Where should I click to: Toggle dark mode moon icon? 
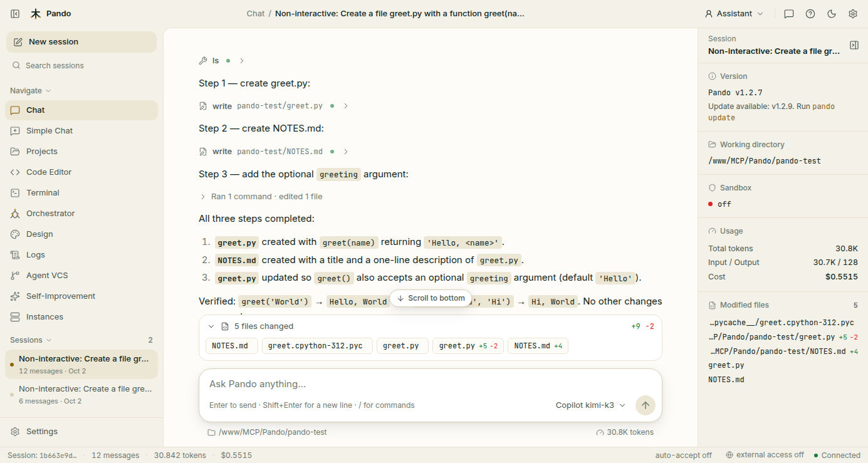coord(832,14)
